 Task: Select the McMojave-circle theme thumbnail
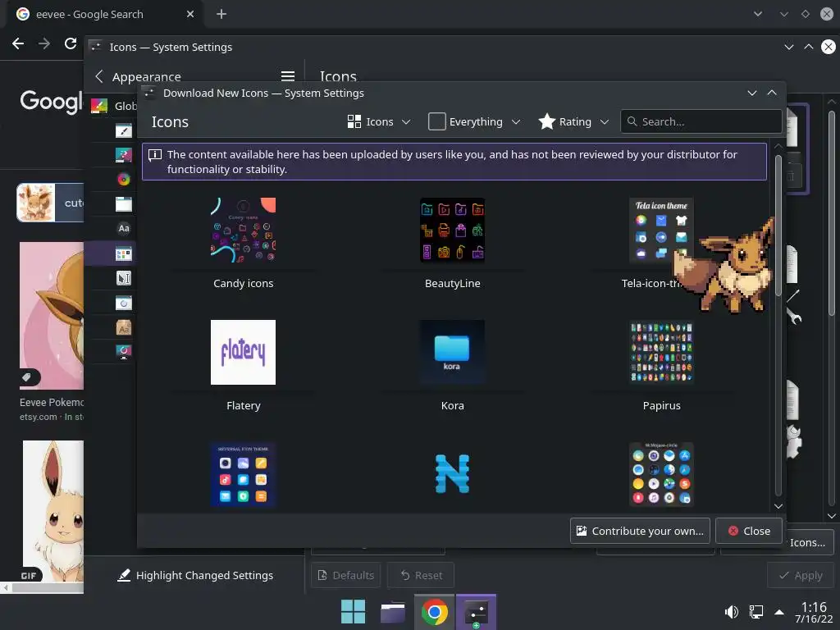point(662,475)
